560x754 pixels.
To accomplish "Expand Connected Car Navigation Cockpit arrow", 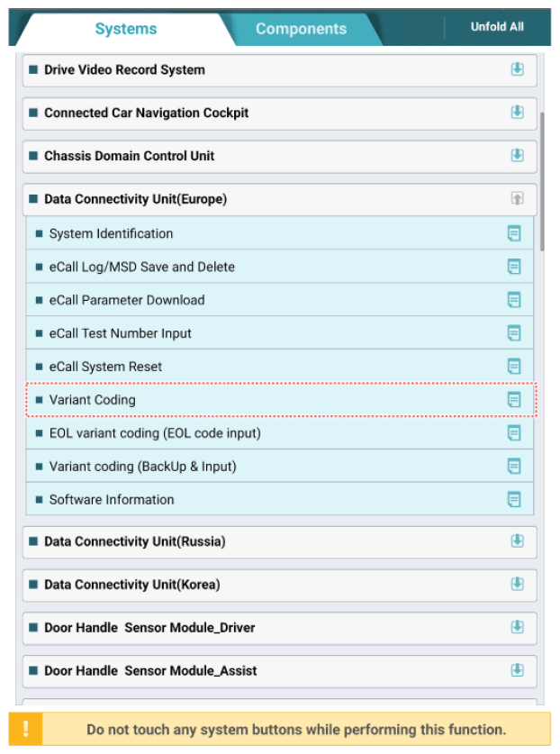I will coord(517,113).
